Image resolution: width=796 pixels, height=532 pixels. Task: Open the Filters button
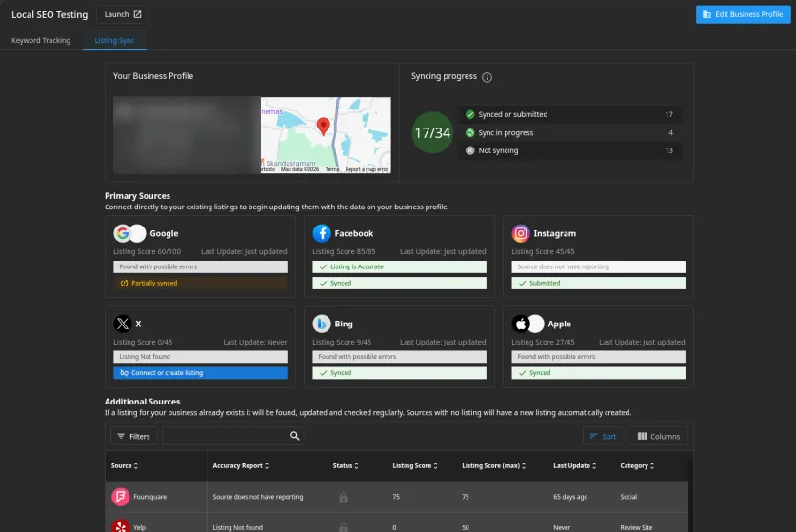point(134,436)
